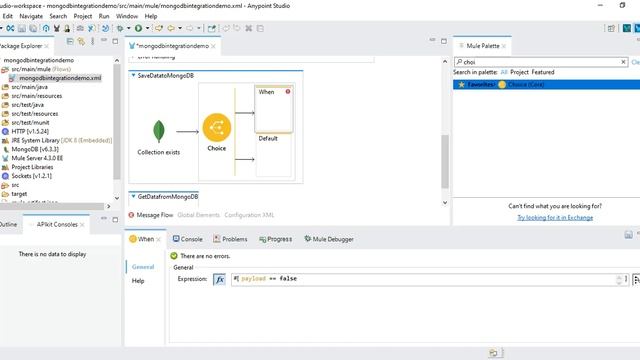The height and width of the screenshot is (360, 640).
Task: Click the open external window toolbar icon
Action: [211, 28]
